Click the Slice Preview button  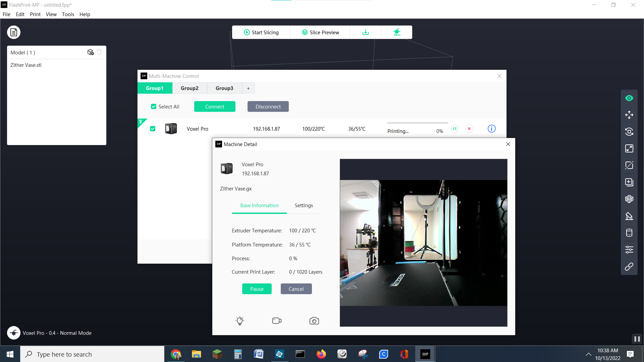click(x=320, y=32)
